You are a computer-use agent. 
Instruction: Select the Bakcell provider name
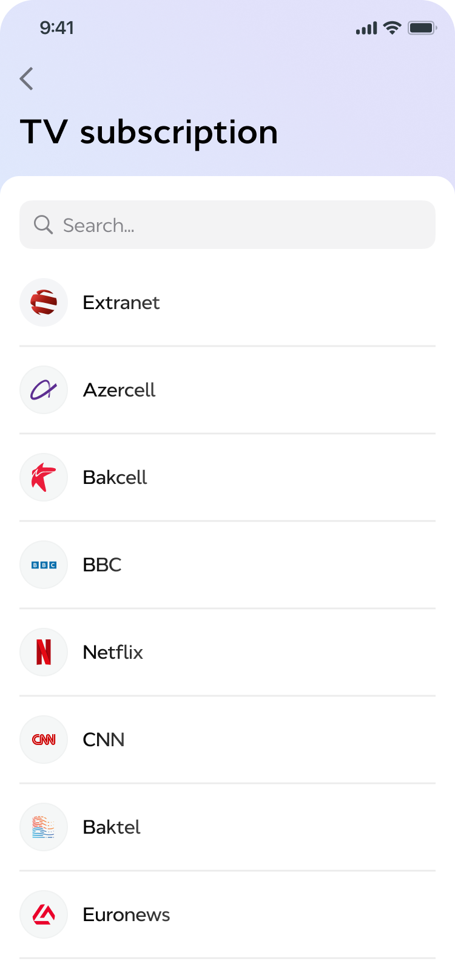[115, 477]
